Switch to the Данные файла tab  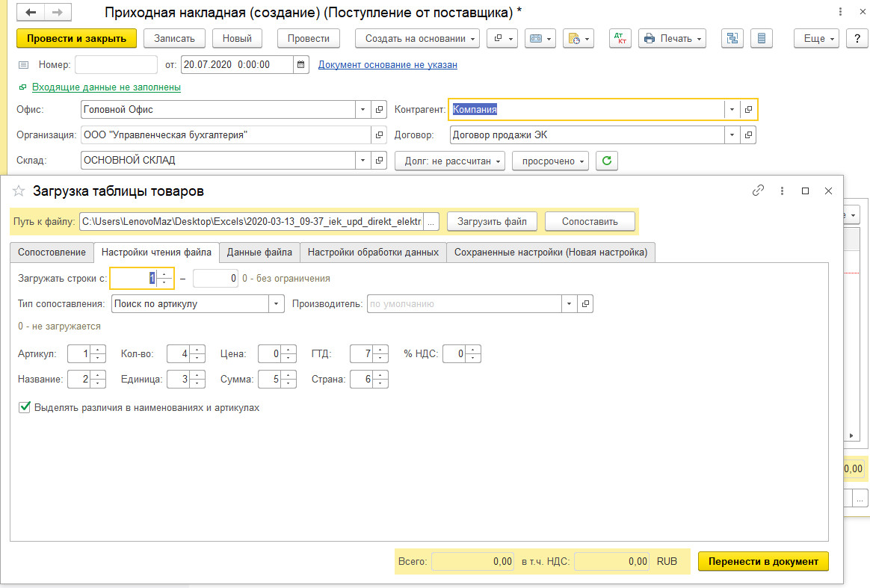coord(259,253)
